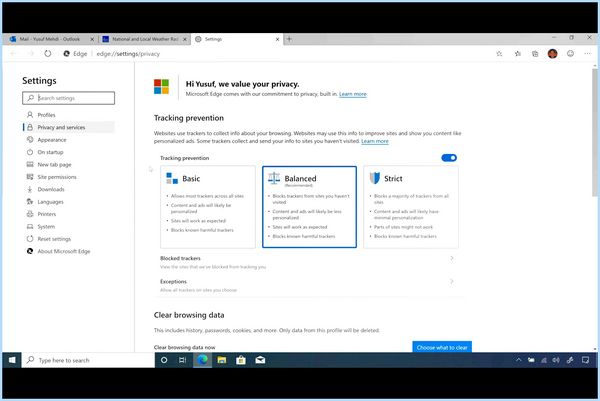The image size is (600, 401).
Task: Click the volume icon in system tray
Action: pos(556,360)
